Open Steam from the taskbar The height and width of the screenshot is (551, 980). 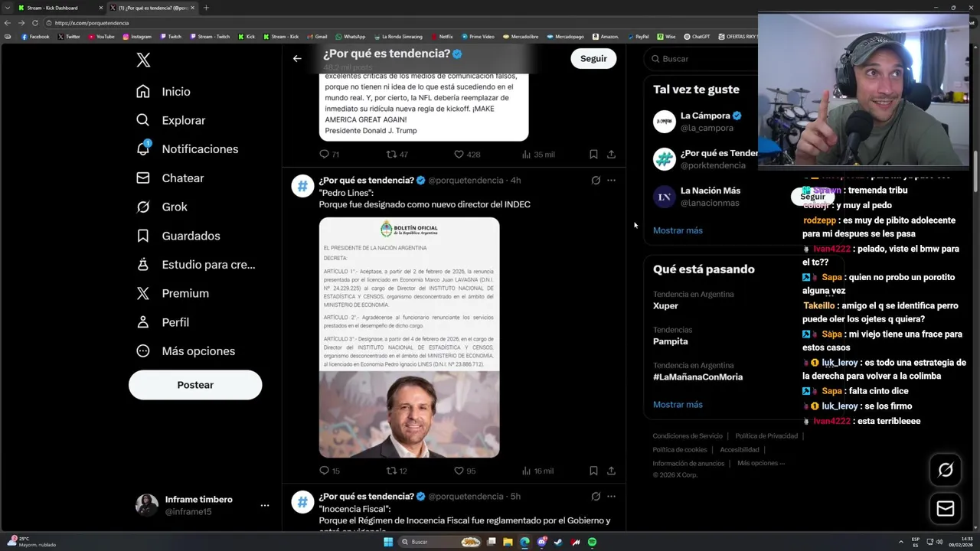558,542
